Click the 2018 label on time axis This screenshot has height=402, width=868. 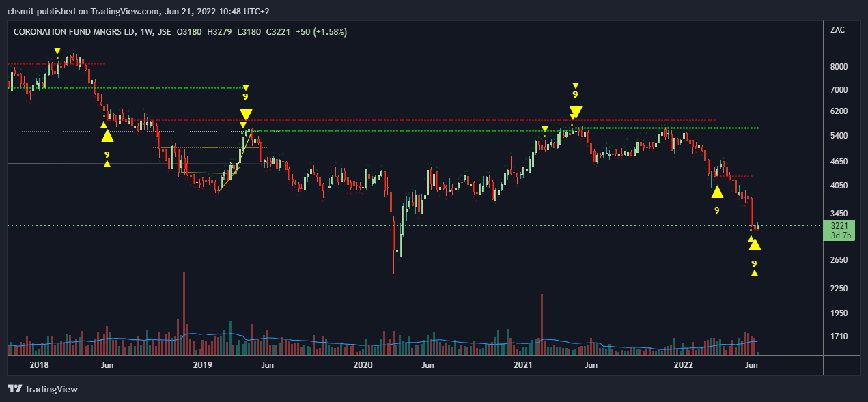[x=40, y=366]
